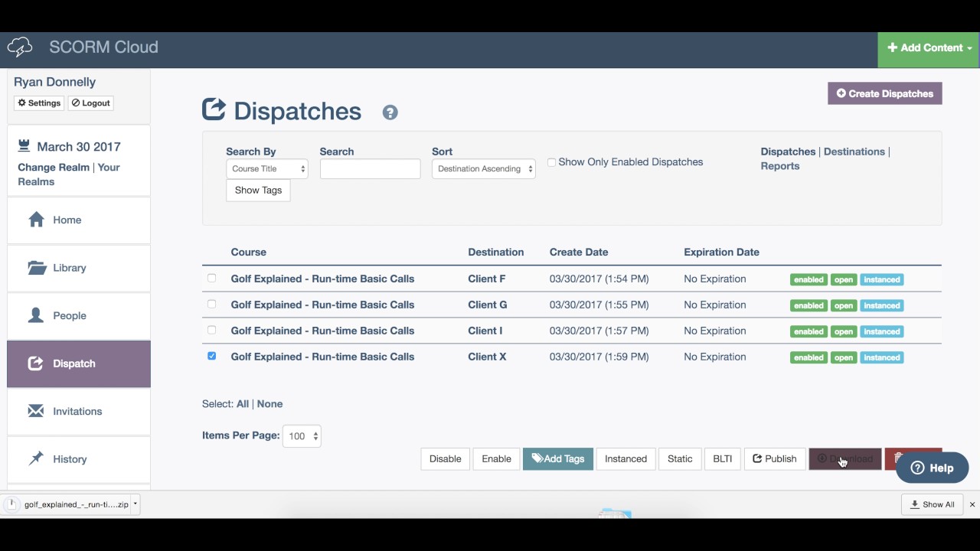
Task: Click the BLTI button
Action: tap(722, 458)
